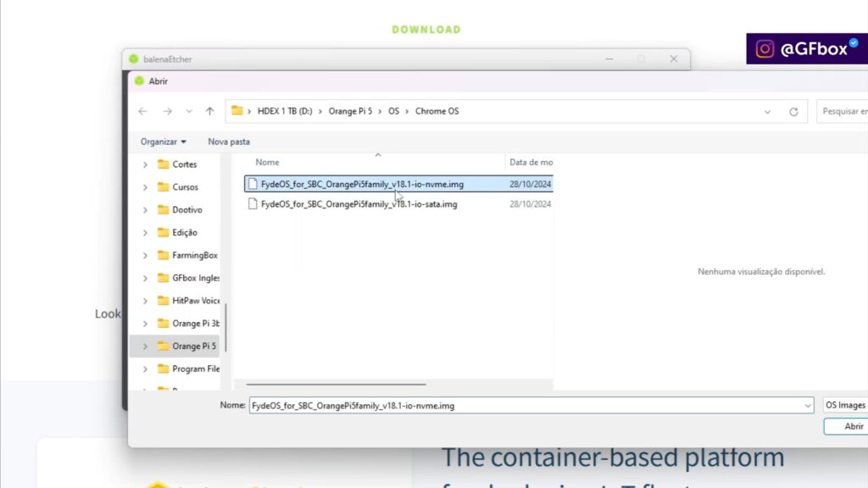Expand the Orange Pi 3b folder chevron
The image size is (868, 488).
pyautogui.click(x=145, y=323)
